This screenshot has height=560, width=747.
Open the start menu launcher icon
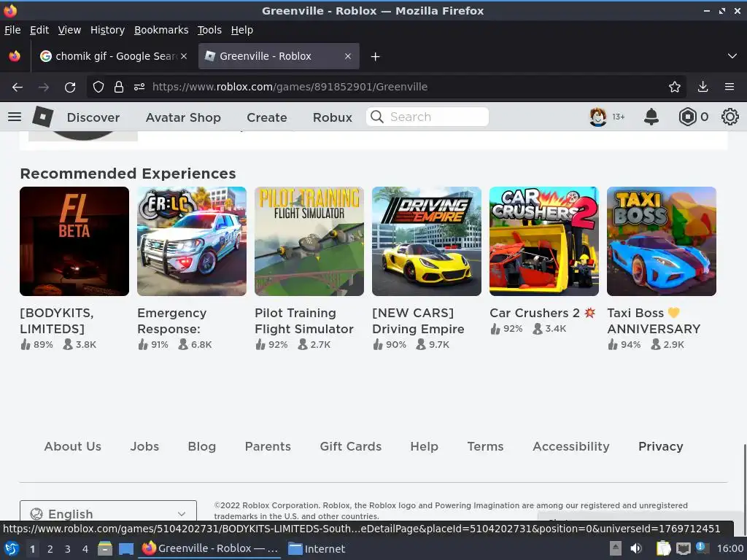coord(12,548)
